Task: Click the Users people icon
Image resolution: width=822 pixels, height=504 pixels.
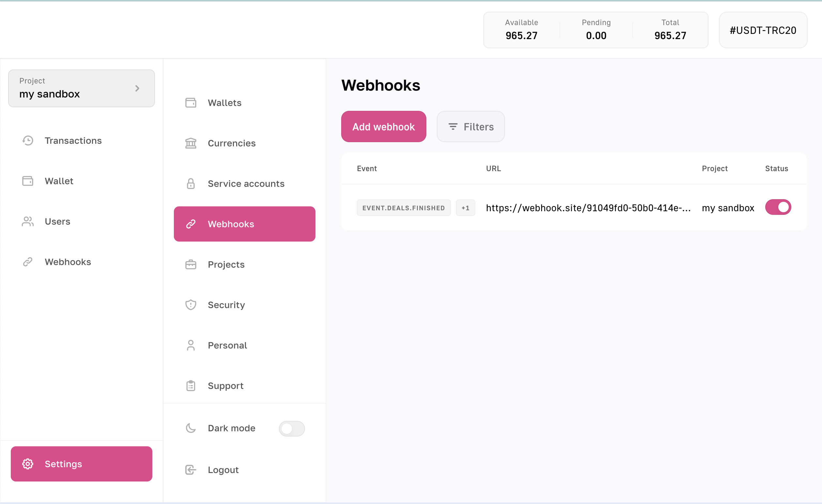Action: tap(28, 222)
